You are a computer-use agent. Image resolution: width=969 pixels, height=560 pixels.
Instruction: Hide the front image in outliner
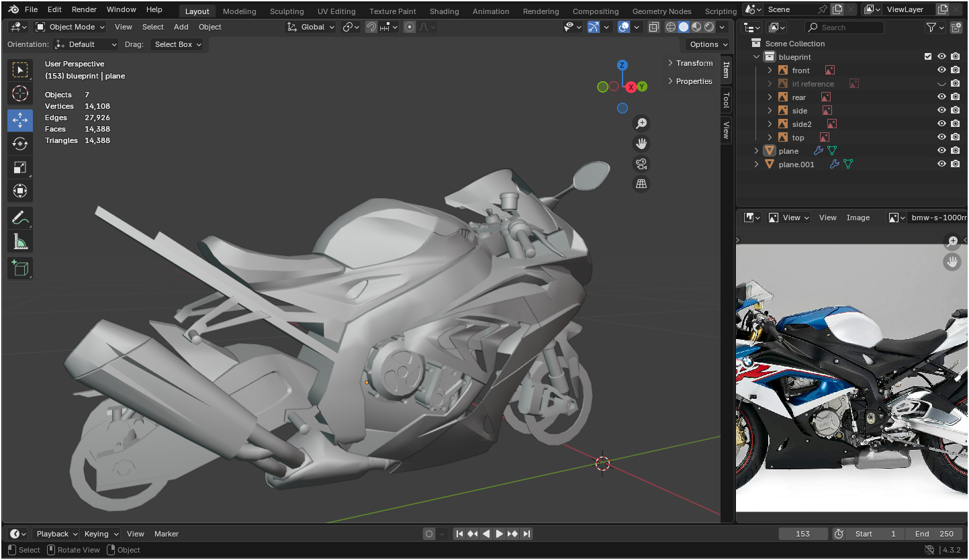point(941,71)
